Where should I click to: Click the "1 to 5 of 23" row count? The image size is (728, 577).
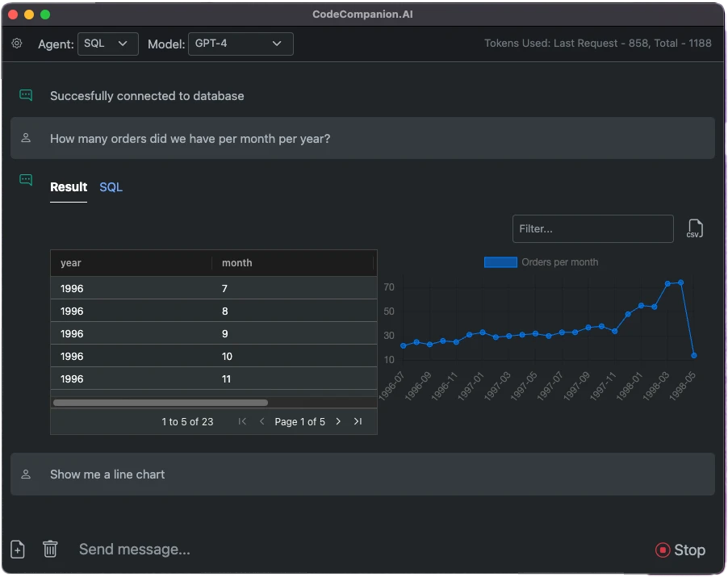187,421
